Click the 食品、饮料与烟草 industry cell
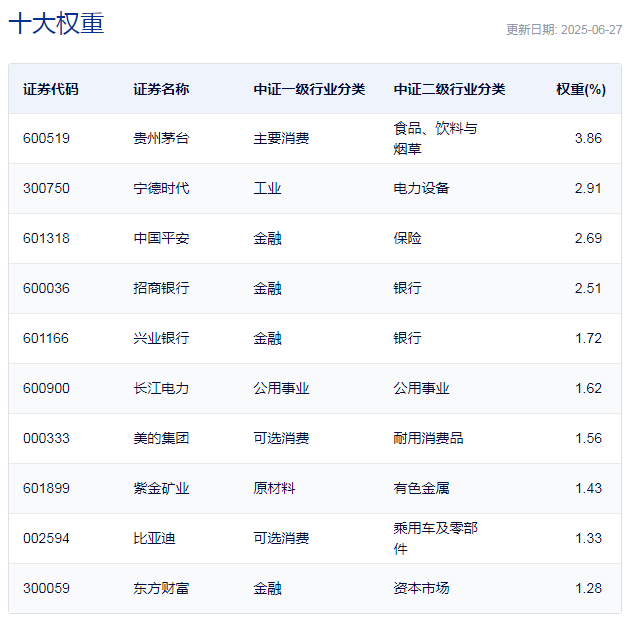This screenshot has height=620, width=630. [x=435, y=138]
